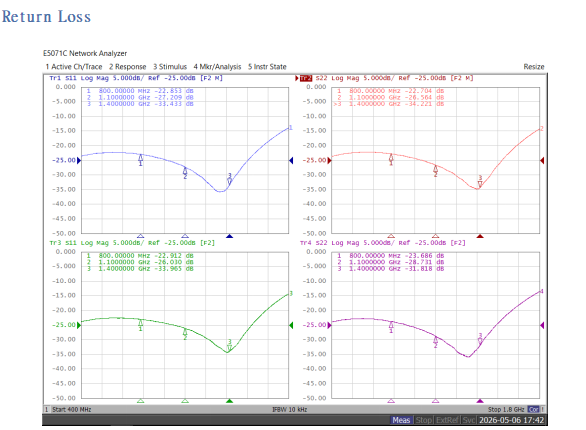Click the Return Loss heading
Screen dimensions: 586x430
point(46,16)
